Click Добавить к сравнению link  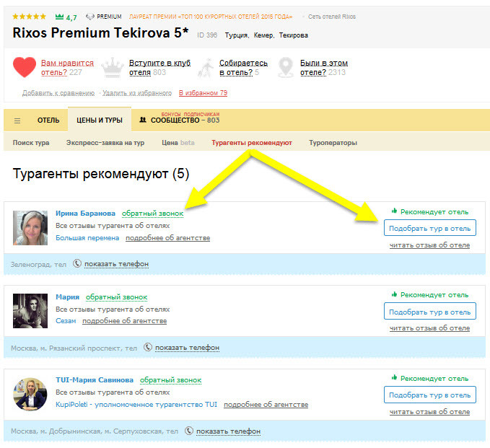[58, 93]
